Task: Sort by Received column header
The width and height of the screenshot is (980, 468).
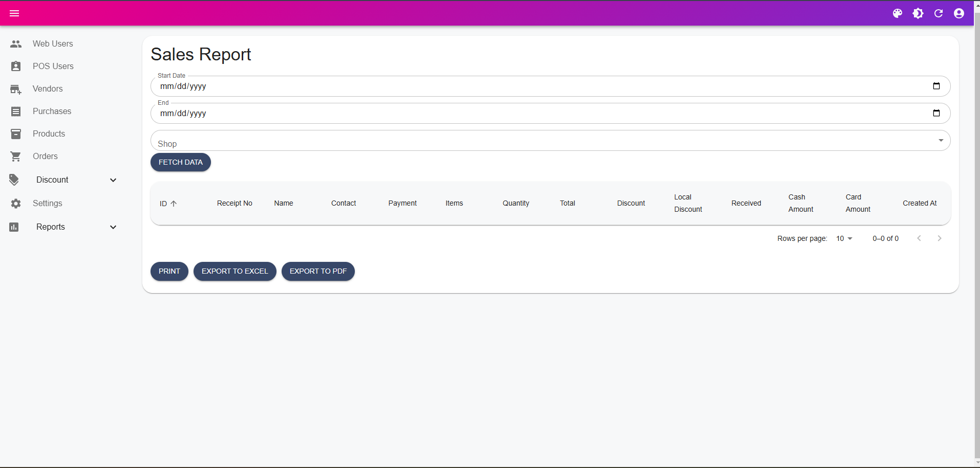Action: [746, 204]
